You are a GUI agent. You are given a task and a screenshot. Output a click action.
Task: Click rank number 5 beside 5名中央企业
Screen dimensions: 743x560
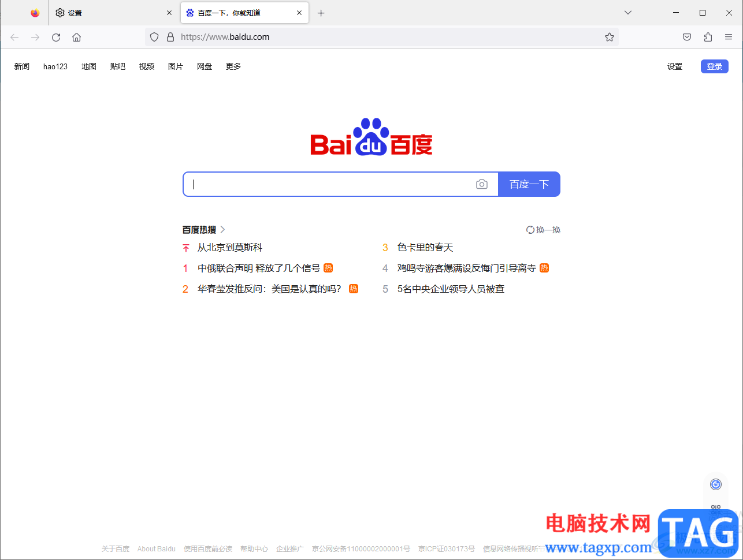click(385, 289)
